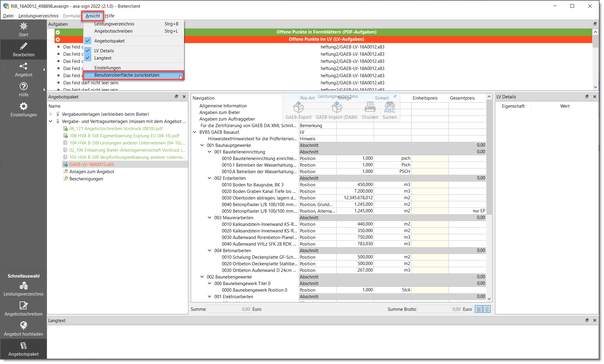The height and width of the screenshot is (364, 604).
Task: Select the Bearbeiten pencil icon
Action: [23, 46]
